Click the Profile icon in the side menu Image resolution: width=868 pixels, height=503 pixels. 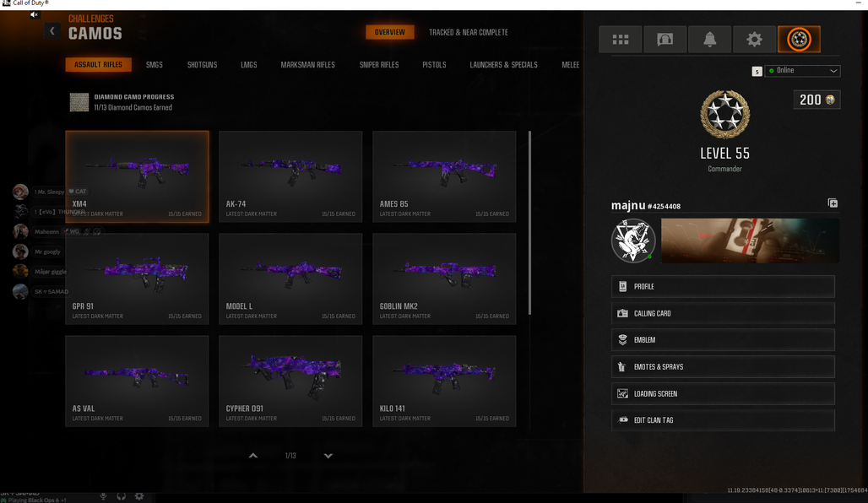click(623, 286)
